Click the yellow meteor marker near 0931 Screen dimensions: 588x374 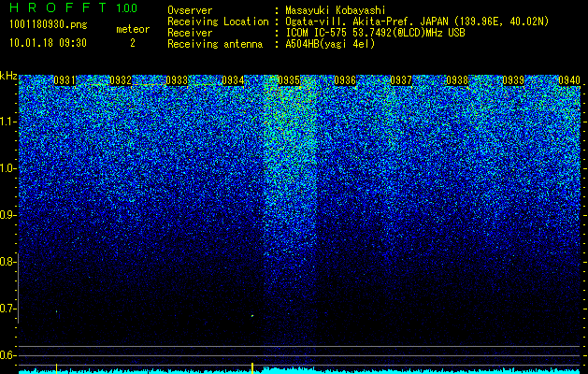[56, 368]
